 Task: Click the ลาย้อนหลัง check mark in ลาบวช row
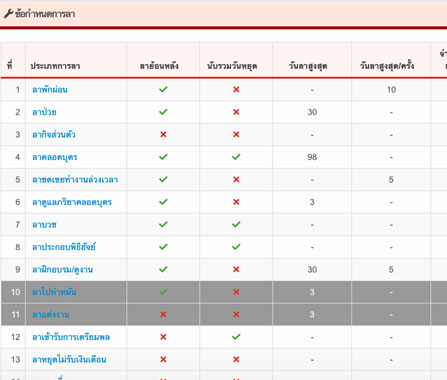(x=163, y=224)
